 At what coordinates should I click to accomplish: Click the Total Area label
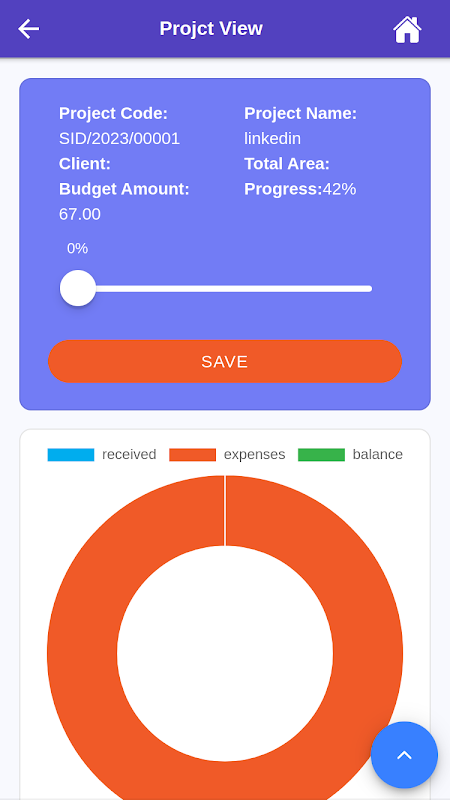coord(287,164)
